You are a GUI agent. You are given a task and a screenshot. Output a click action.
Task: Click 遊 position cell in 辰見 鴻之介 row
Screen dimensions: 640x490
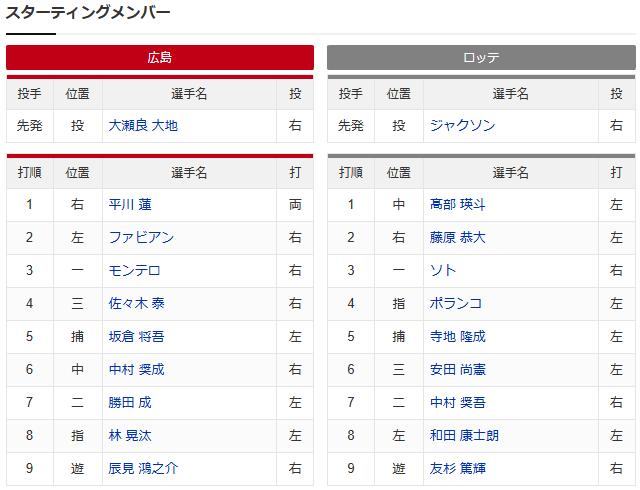[78, 468]
